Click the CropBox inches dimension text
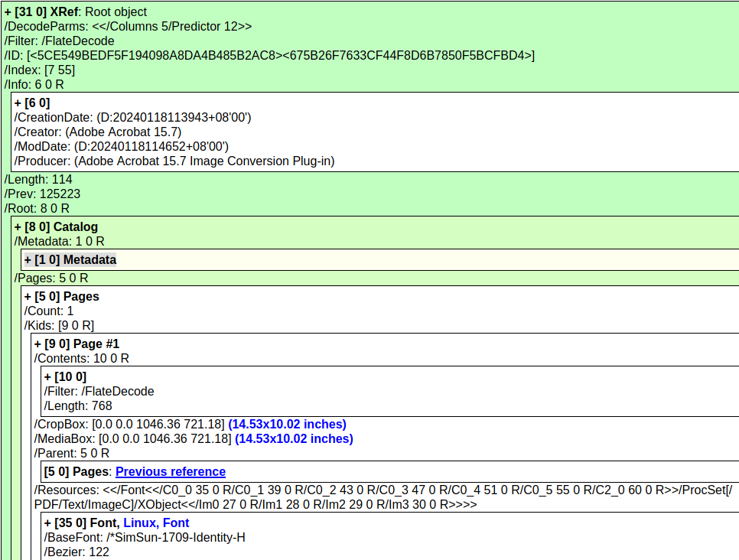739x560 pixels. click(287, 425)
